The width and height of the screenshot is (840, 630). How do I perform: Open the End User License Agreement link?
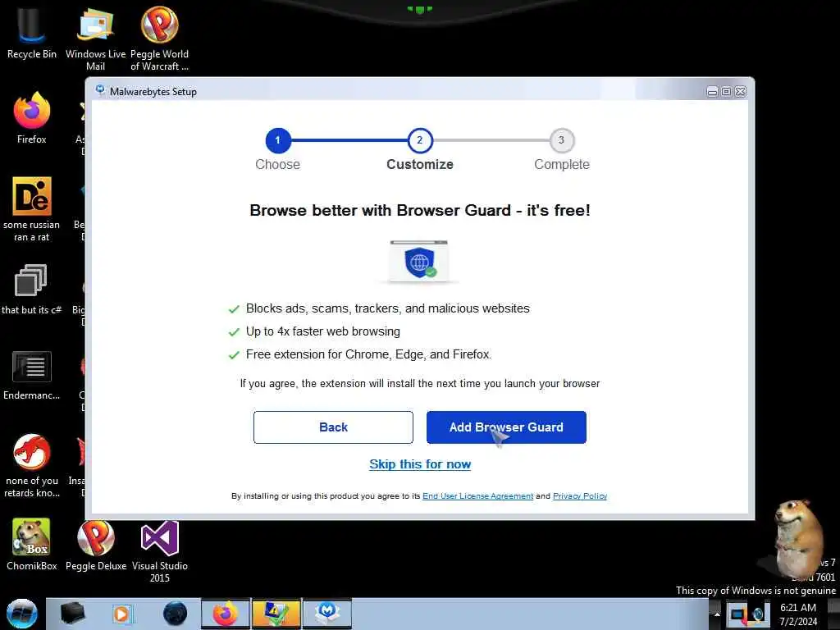[x=478, y=496]
